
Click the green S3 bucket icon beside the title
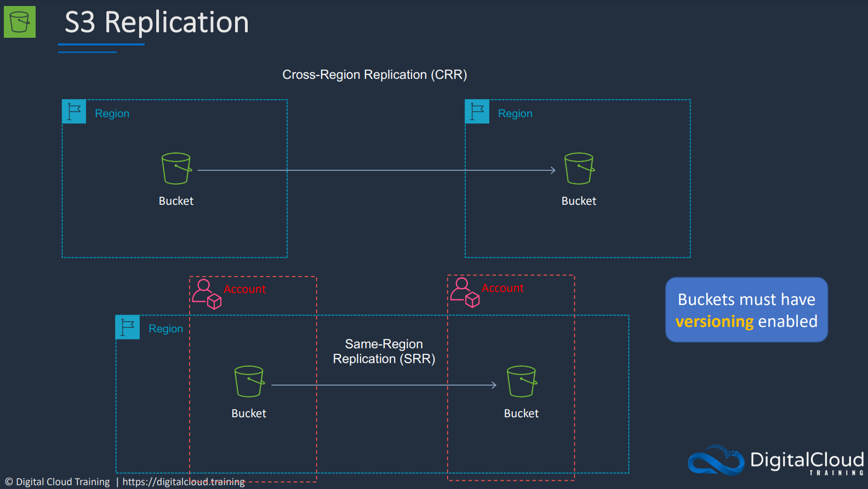coord(20,22)
